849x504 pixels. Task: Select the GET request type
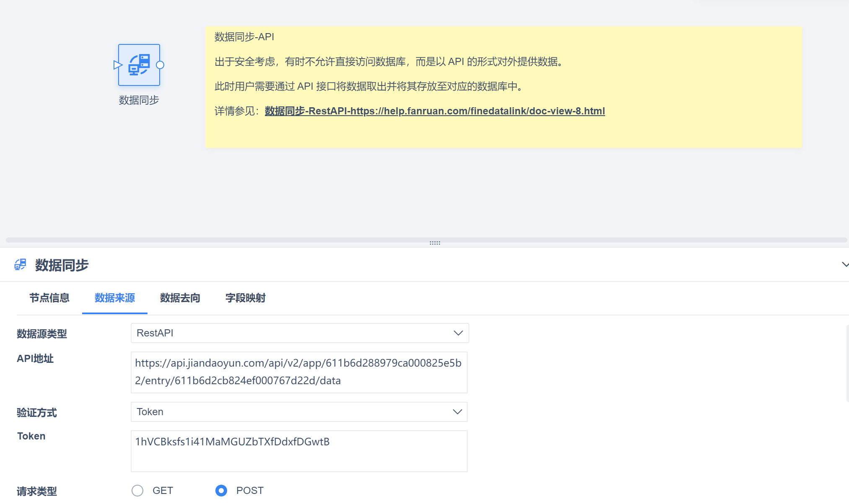137,490
